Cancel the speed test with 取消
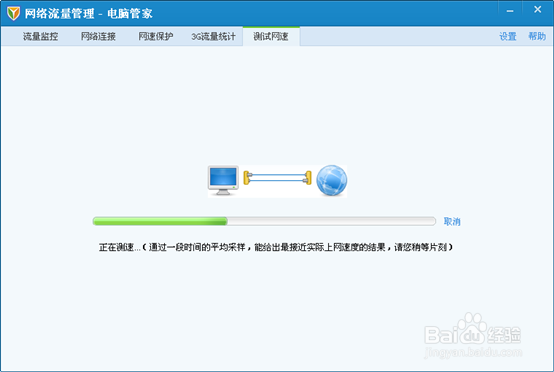 pos(452,222)
